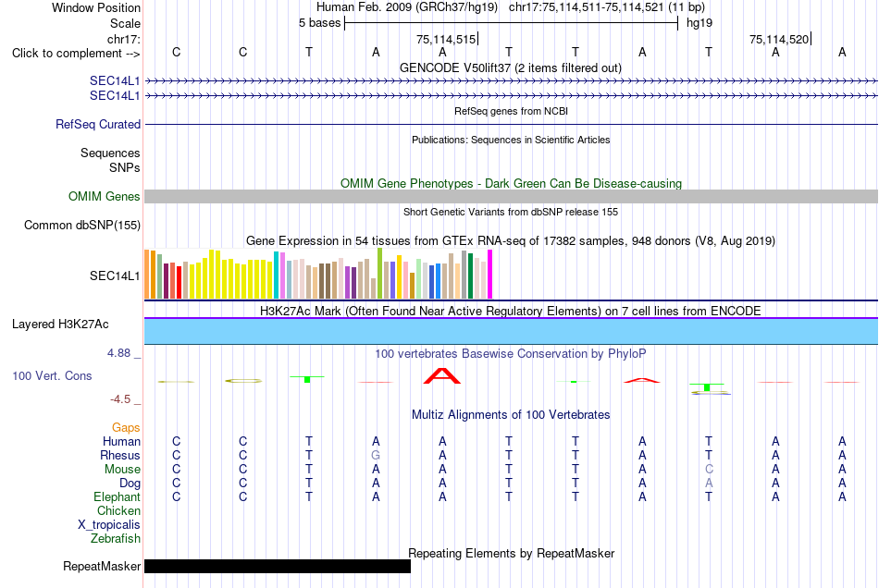The image size is (879, 588).
Task: Click the 'RepeatMasker' track label
Action: pyautogui.click(x=102, y=566)
